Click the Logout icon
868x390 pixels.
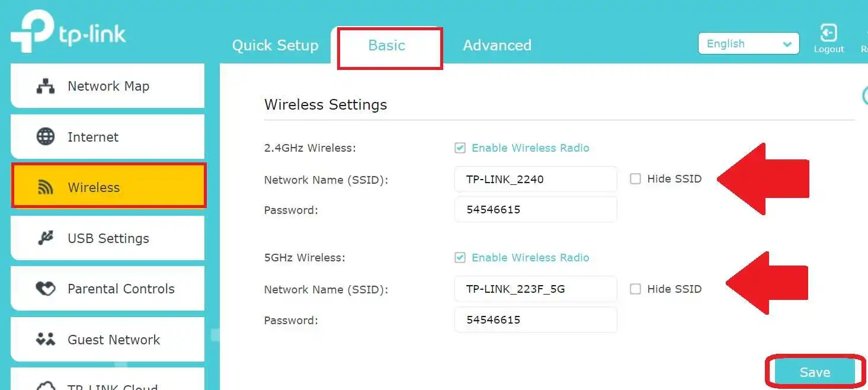(x=828, y=33)
